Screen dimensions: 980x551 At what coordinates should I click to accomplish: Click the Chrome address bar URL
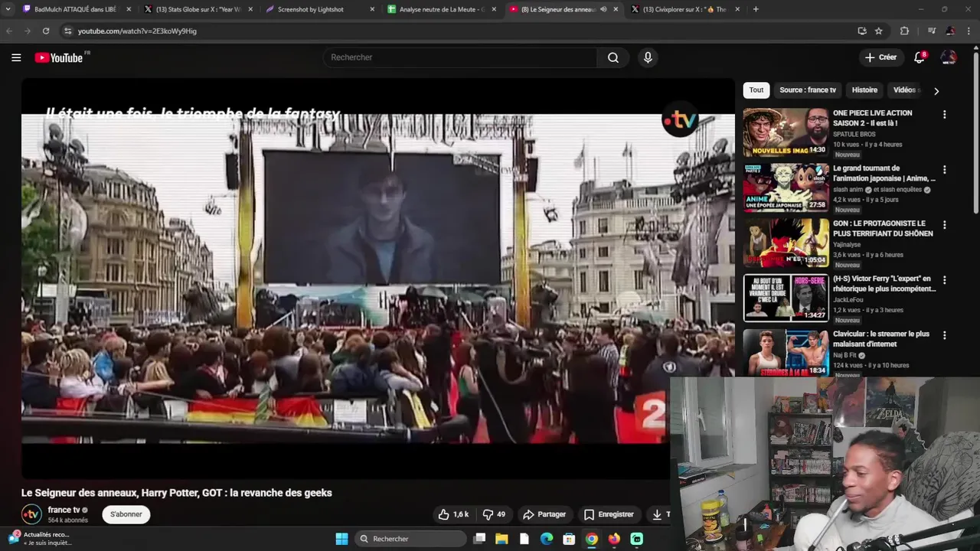(x=137, y=31)
